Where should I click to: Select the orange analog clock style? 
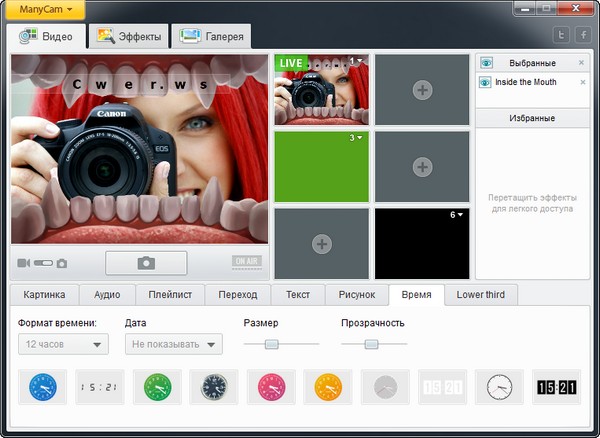click(x=328, y=387)
